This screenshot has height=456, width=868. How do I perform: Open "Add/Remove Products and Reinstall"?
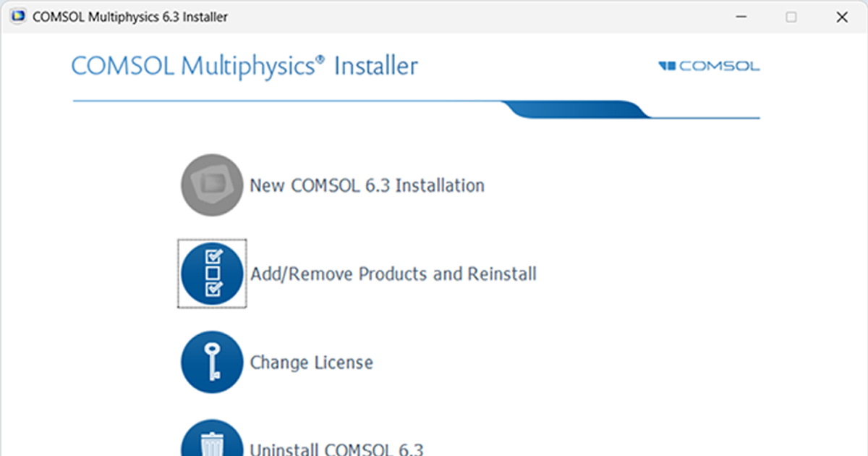pos(394,274)
